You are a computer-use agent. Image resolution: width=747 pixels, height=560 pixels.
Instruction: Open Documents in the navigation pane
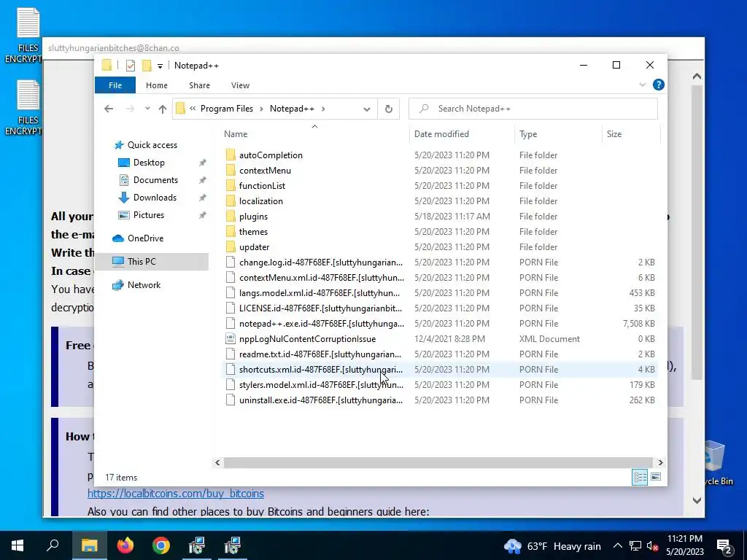(155, 180)
